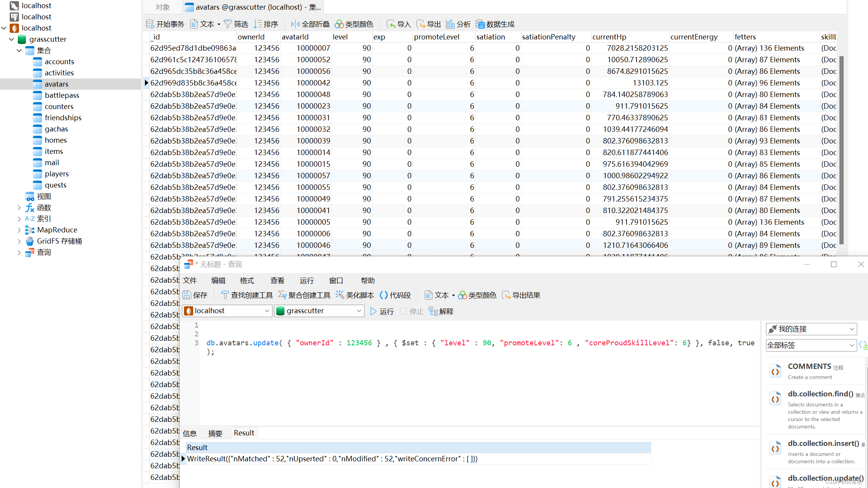
Task: Collapse the grasscutter database node
Action: pyautogui.click(x=12, y=39)
